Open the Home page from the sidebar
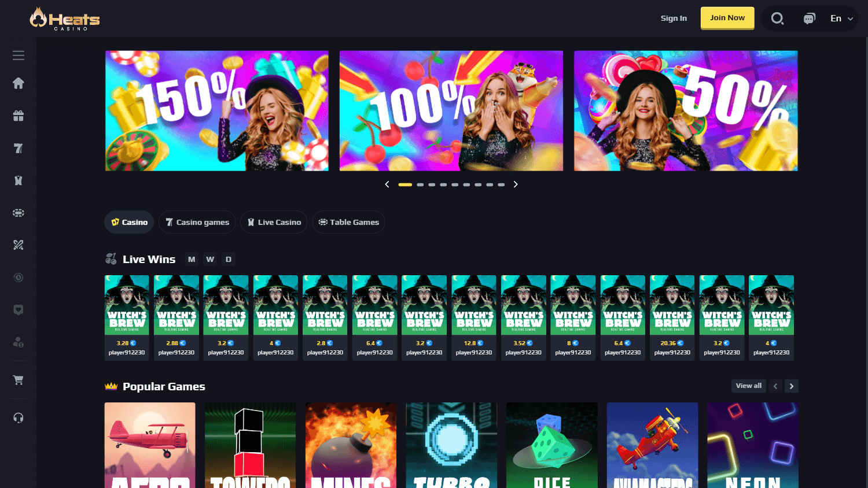The height and width of the screenshot is (488, 868). click(18, 83)
